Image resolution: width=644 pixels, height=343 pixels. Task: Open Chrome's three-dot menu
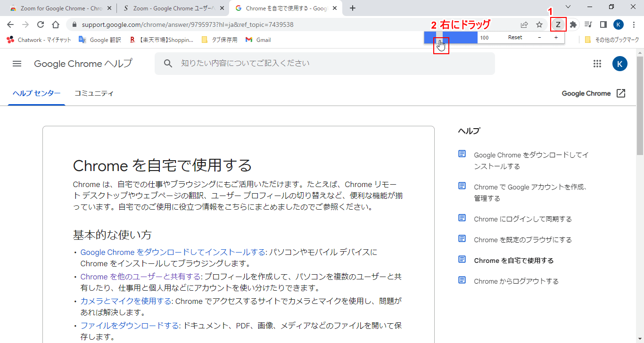633,24
